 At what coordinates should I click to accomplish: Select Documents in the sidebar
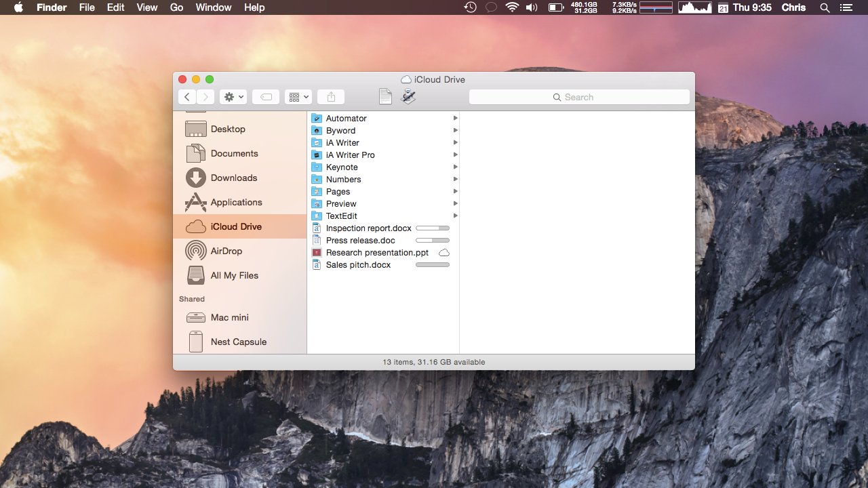(x=240, y=153)
